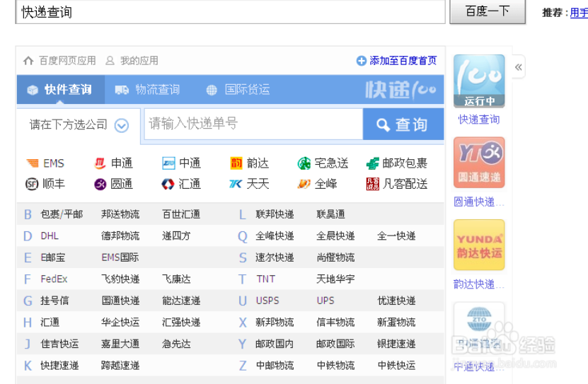Pick the 申通 express logo icon
This screenshot has height=384, width=588.
[x=100, y=163]
